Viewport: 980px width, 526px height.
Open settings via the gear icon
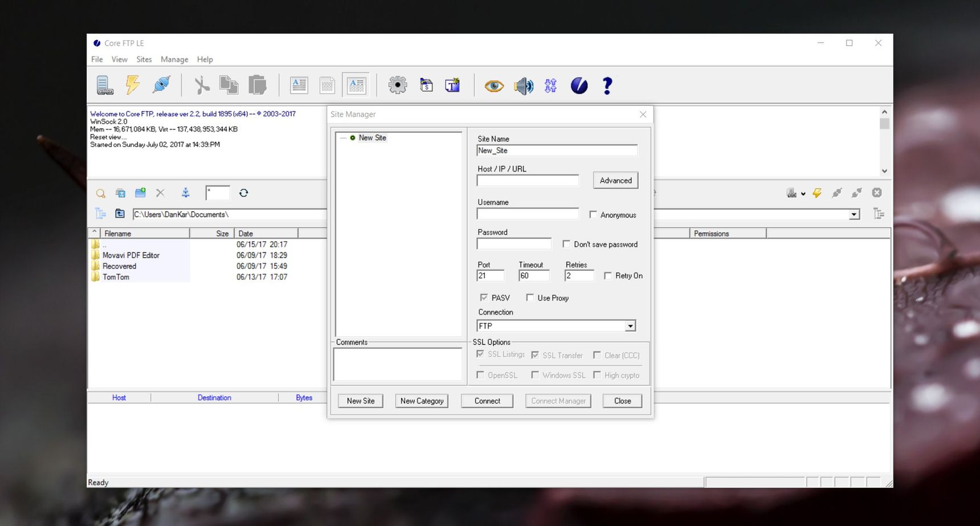click(398, 85)
